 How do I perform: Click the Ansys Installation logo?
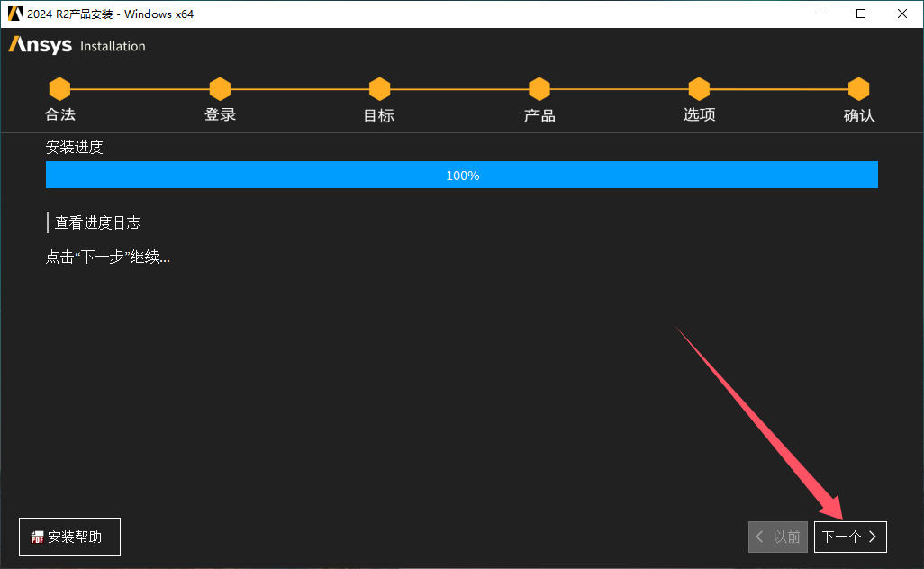coord(77,46)
